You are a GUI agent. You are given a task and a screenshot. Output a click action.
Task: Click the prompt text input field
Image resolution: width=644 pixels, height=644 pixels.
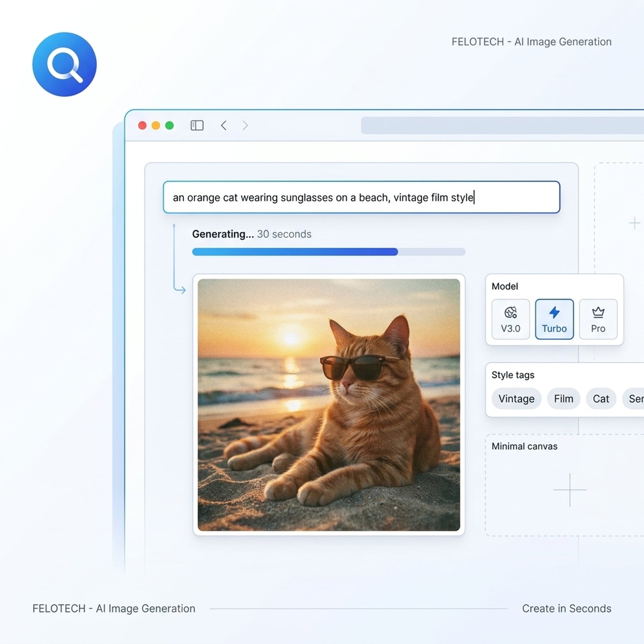coord(361,197)
